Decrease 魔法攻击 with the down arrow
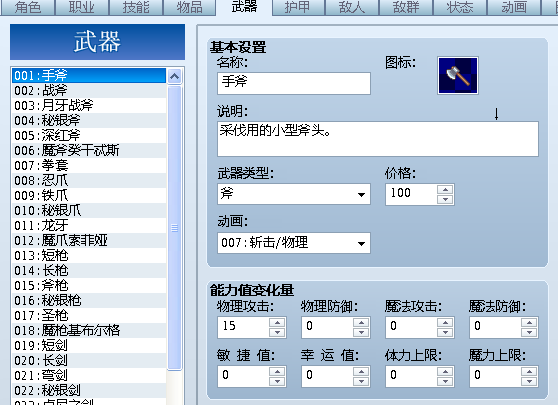The image size is (558, 405). (x=445, y=332)
